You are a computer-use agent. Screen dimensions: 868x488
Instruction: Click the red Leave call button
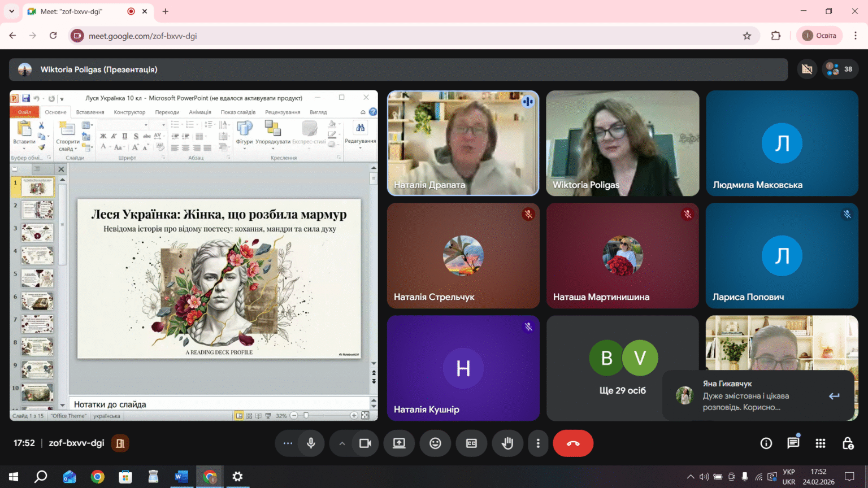(573, 443)
